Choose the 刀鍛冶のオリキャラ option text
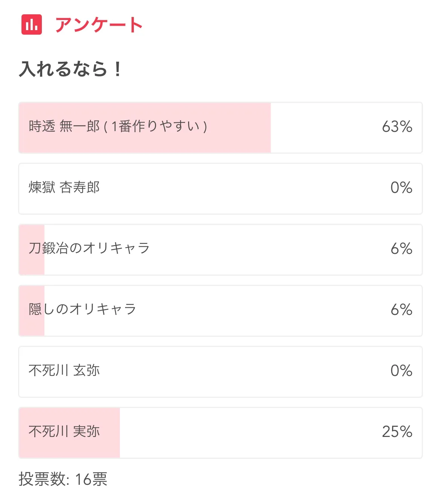The height and width of the screenshot is (504, 441). (89, 248)
